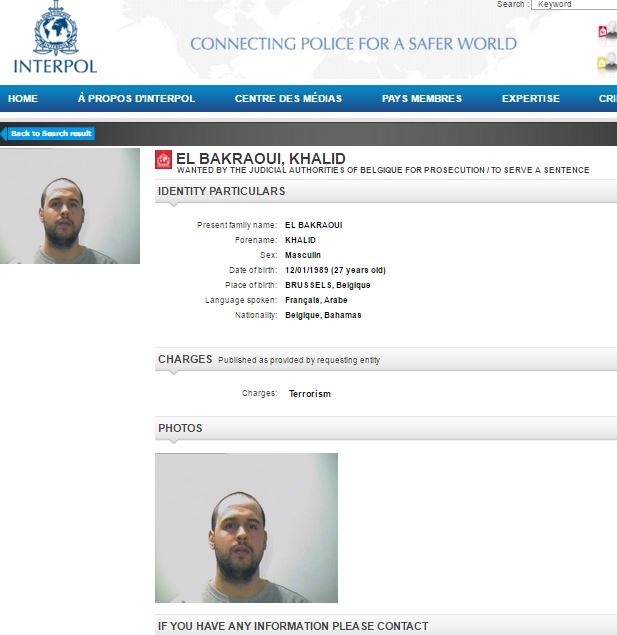
Task: Open the EXPERTISE menu
Action: pos(531,98)
